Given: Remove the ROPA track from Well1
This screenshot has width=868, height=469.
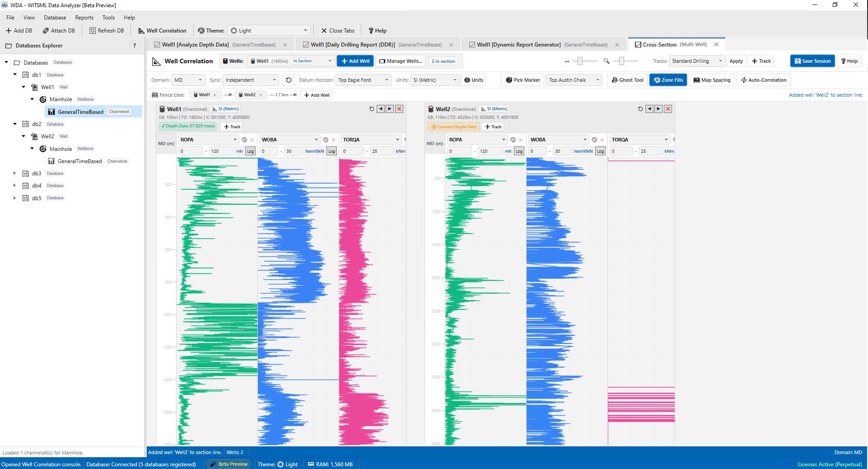Looking at the screenshot, I should [252, 140].
